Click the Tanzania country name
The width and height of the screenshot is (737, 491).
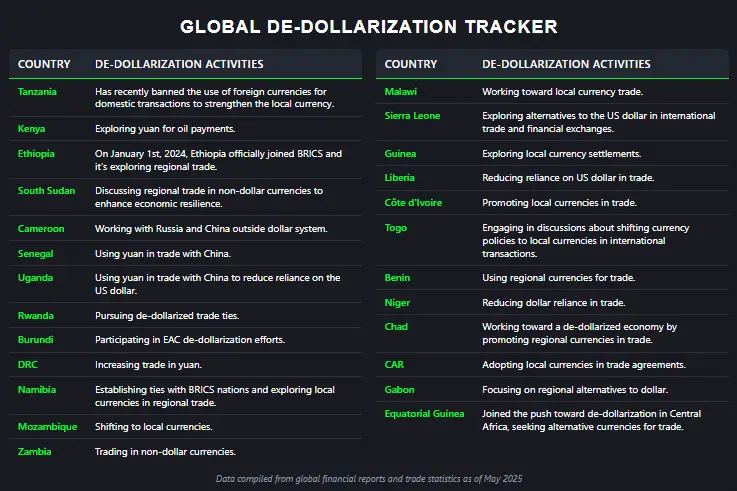[x=37, y=92]
